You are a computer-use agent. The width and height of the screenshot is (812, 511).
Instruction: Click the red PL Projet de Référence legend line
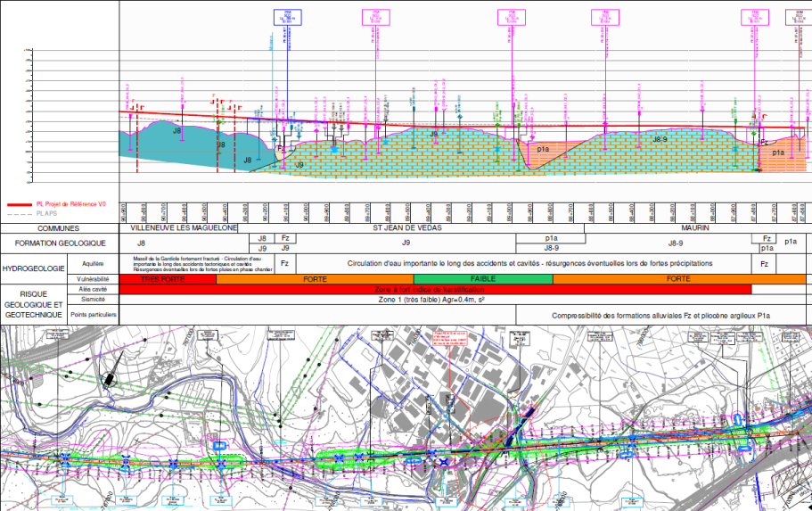(18, 204)
